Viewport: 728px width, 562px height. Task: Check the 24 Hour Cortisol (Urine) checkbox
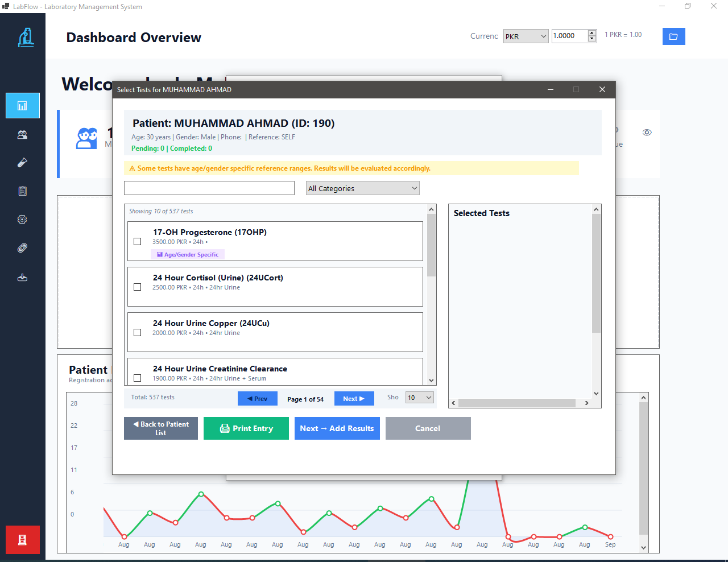tap(137, 287)
